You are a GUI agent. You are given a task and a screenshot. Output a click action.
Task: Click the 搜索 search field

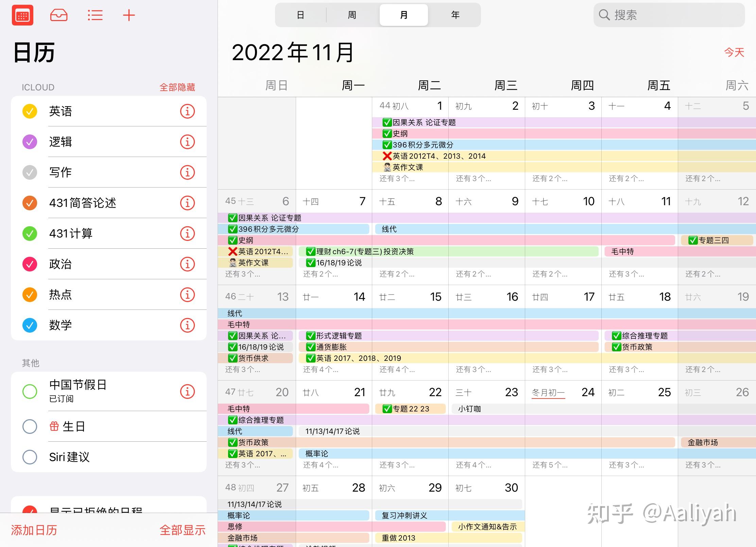669,15
